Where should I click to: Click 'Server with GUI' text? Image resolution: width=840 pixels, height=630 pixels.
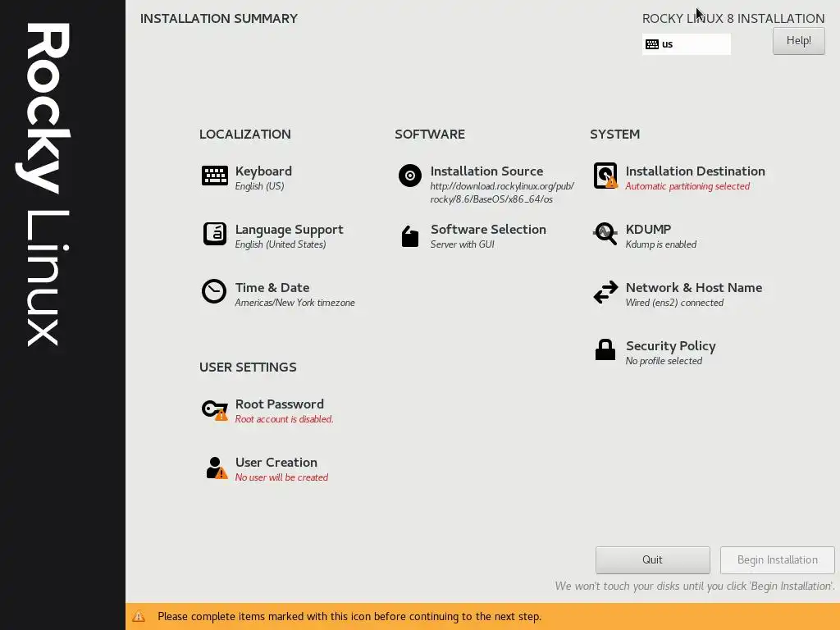coord(462,244)
